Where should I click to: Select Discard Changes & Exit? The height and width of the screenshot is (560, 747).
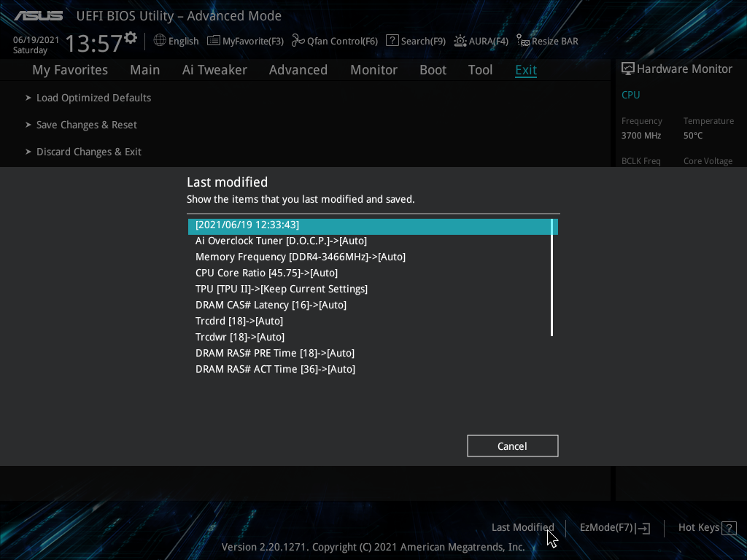point(89,152)
